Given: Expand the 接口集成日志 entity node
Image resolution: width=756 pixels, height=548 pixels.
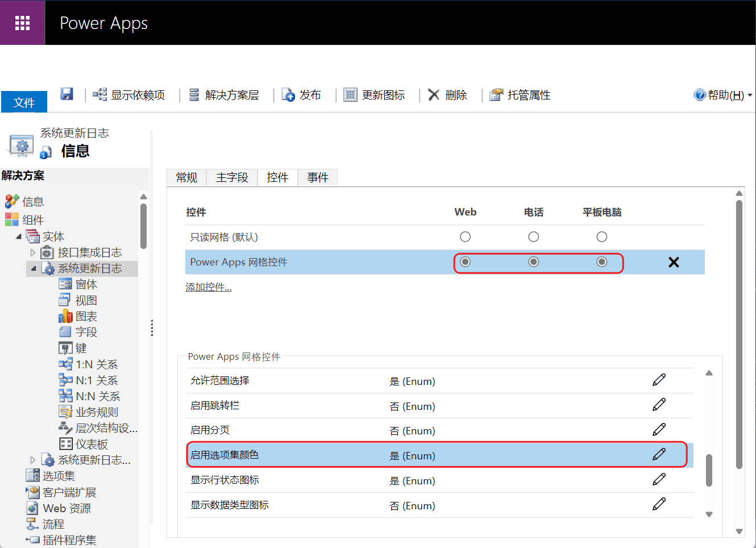Looking at the screenshot, I should (x=32, y=252).
